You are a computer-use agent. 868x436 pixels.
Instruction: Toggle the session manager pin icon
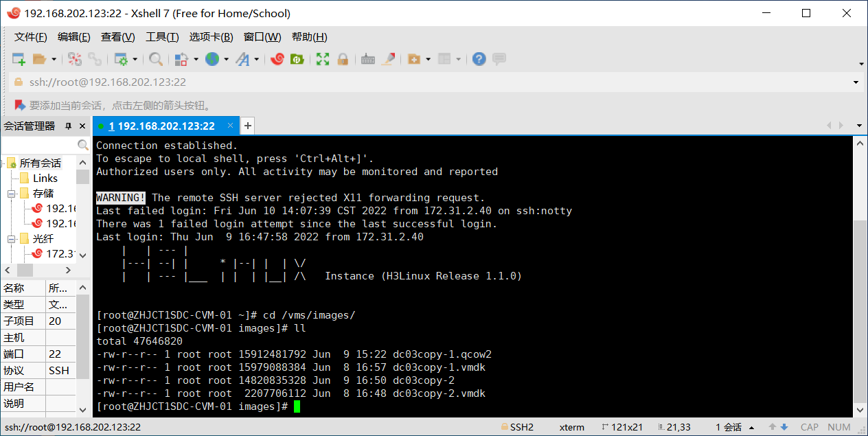click(x=68, y=126)
